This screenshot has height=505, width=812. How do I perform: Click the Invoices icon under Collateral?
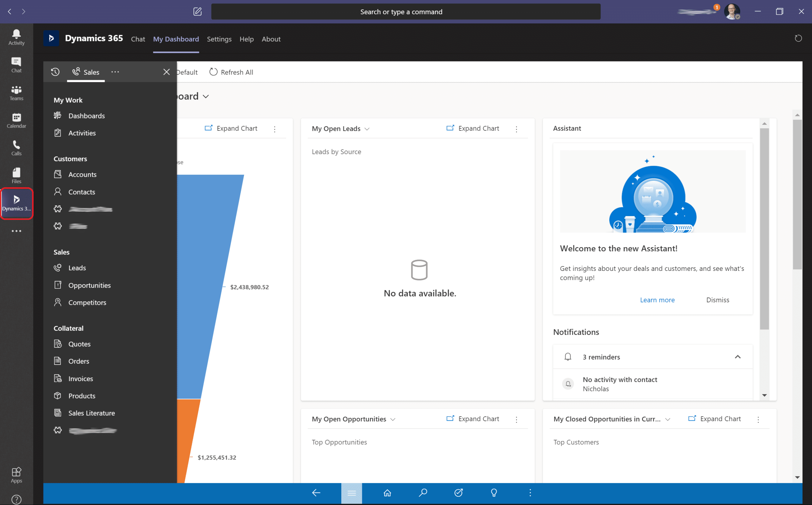[57, 378]
